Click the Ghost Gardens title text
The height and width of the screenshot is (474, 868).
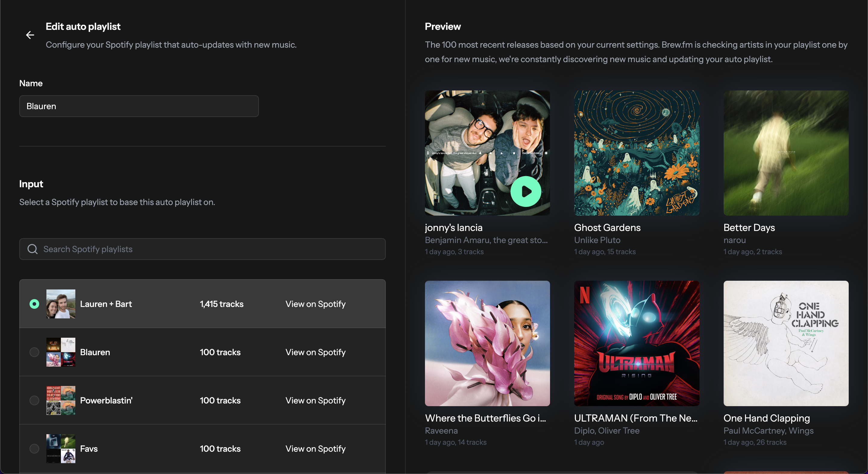tap(607, 228)
